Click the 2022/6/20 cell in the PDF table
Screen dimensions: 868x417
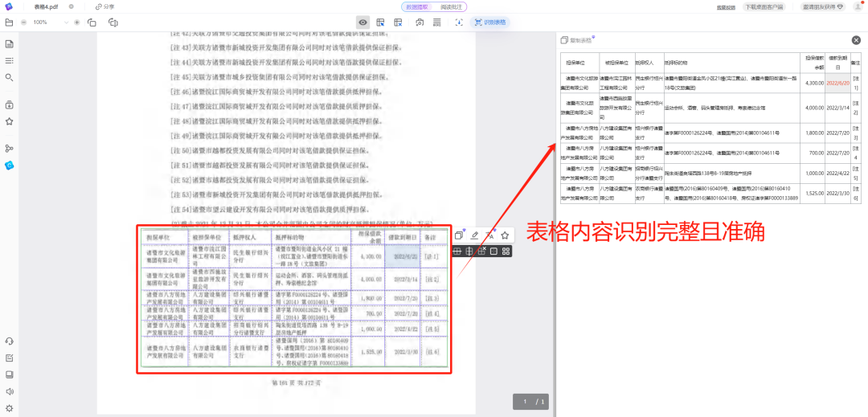pos(402,256)
